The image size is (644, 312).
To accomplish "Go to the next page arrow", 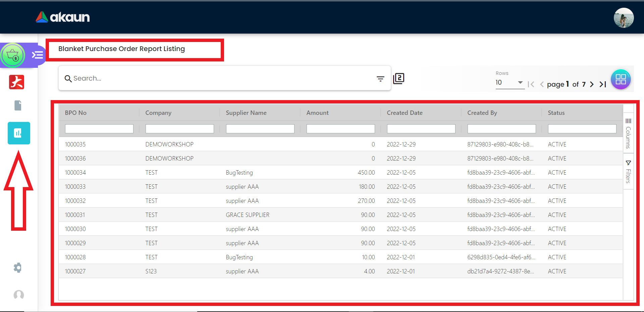I will tap(592, 84).
